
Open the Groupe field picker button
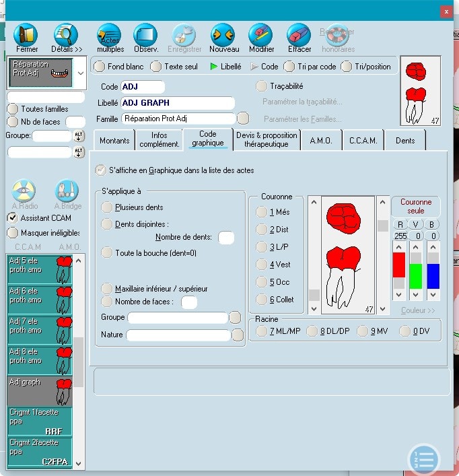click(235, 317)
